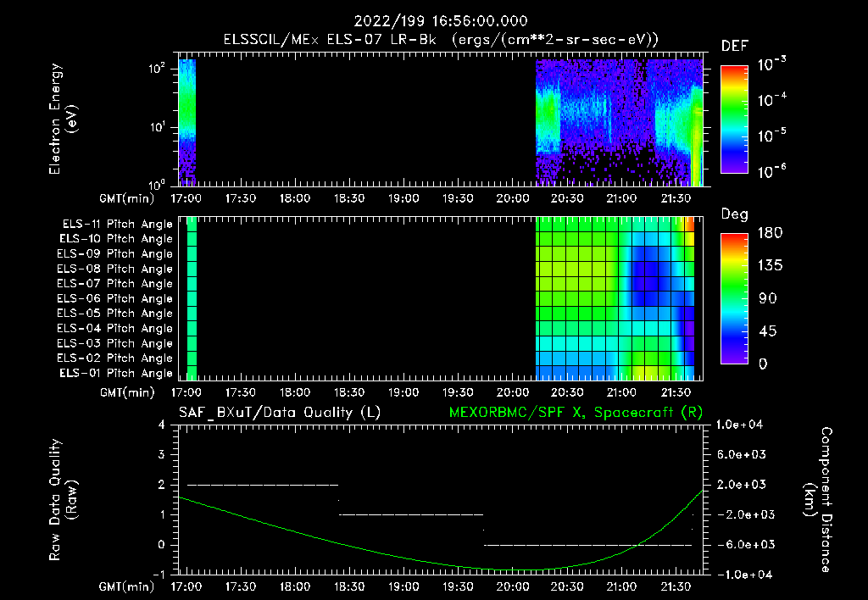The image size is (868, 600).
Task: Click the Raw Data Quality (Raw) axis label
Action: (x=63, y=500)
